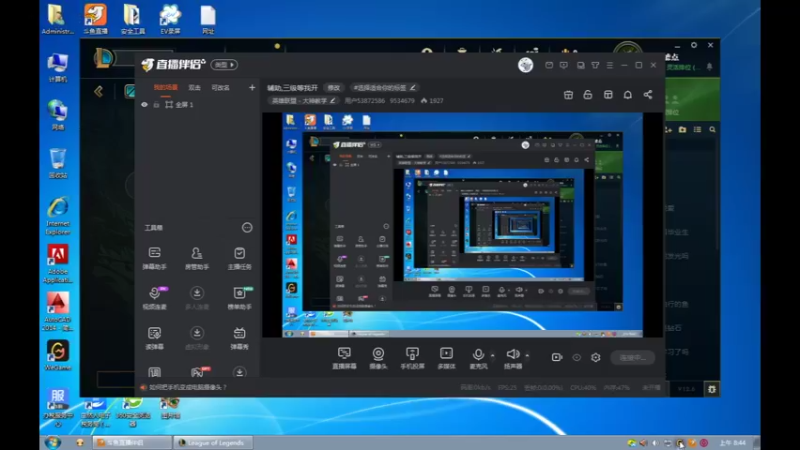Viewport: 800px width, 450px height.
Task: Switch to the 我的场景 scene tab
Action: [165, 88]
